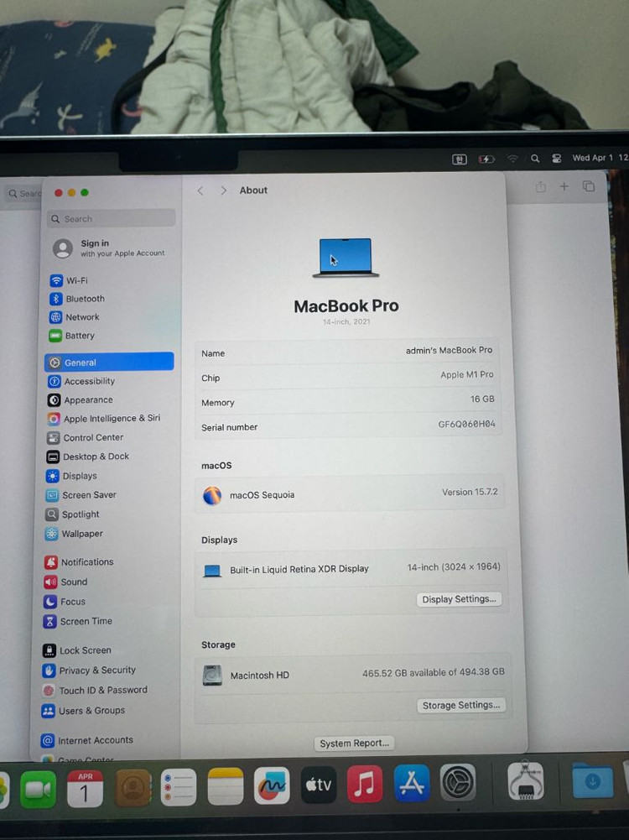This screenshot has width=629, height=840.
Task: Open the System Report
Action: [354, 743]
